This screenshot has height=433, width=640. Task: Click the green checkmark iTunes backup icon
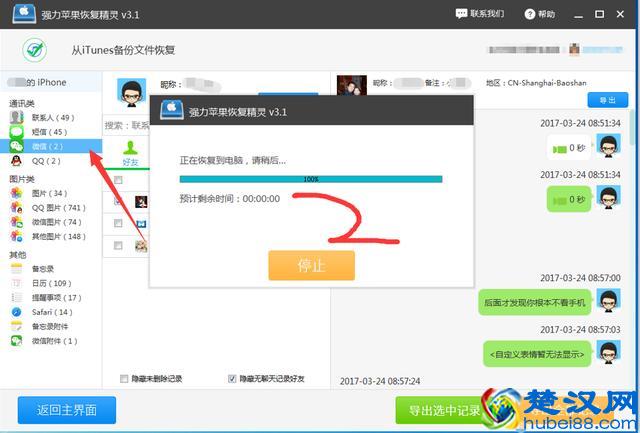click(x=34, y=50)
